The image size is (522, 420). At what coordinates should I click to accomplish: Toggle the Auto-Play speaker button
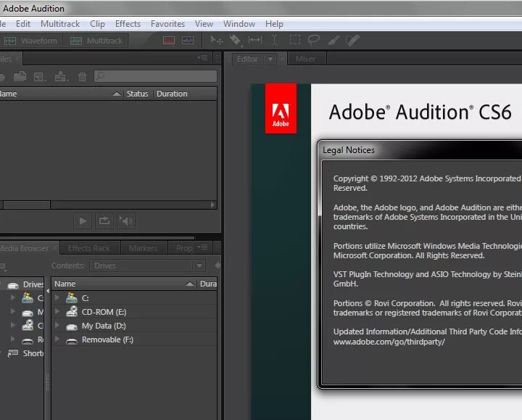point(126,221)
